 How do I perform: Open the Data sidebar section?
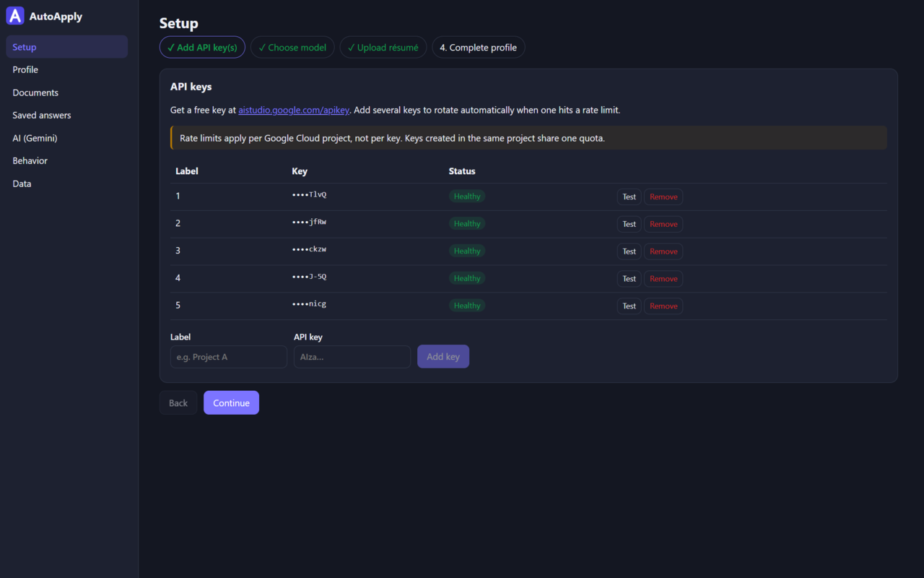pyautogui.click(x=67, y=184)
